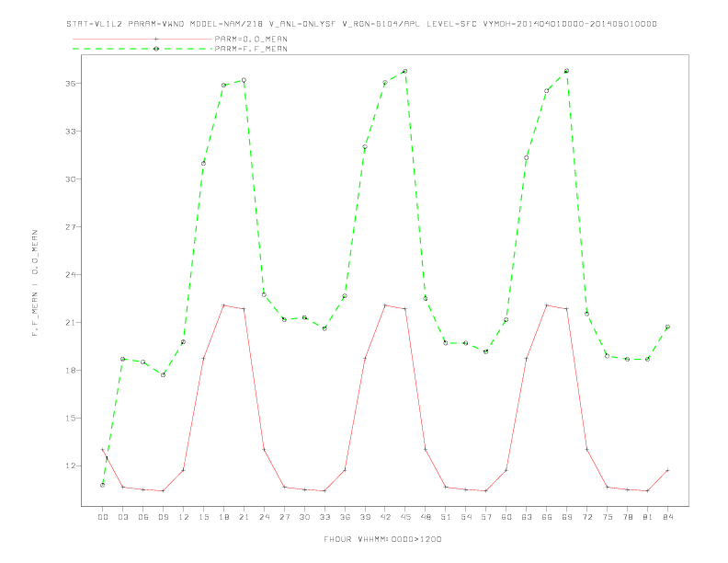This screenshot has width=728, height=563.
Task: Click red O.O_MEAN data point at hour 24
Action: pyautogui.click(x=264, y=449)
